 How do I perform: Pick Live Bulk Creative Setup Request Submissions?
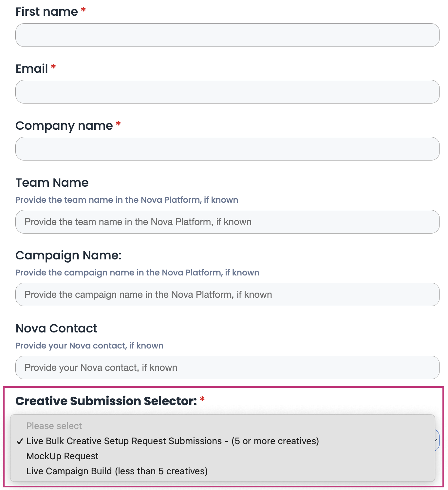(172, 441)
